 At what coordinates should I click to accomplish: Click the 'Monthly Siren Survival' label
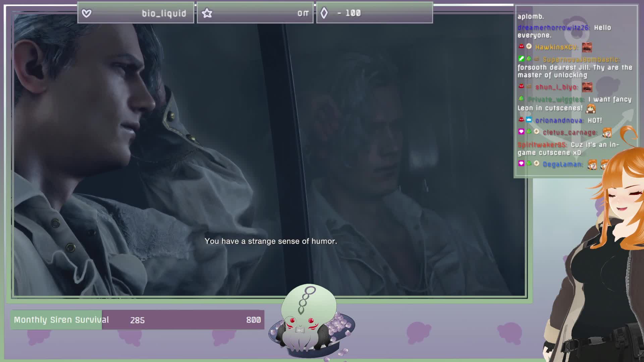tap(61, 320)
